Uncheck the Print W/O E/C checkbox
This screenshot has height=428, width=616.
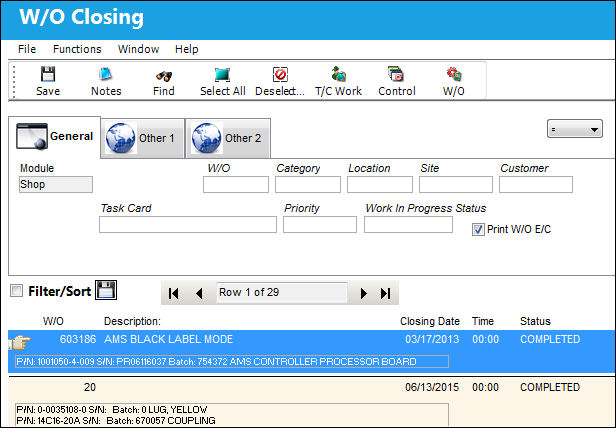[478, 229]
